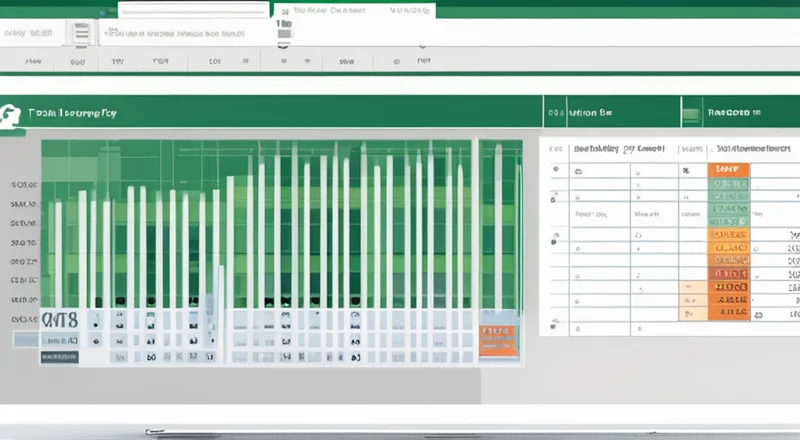Click the small icon at table's bottom-left corner

555,326
